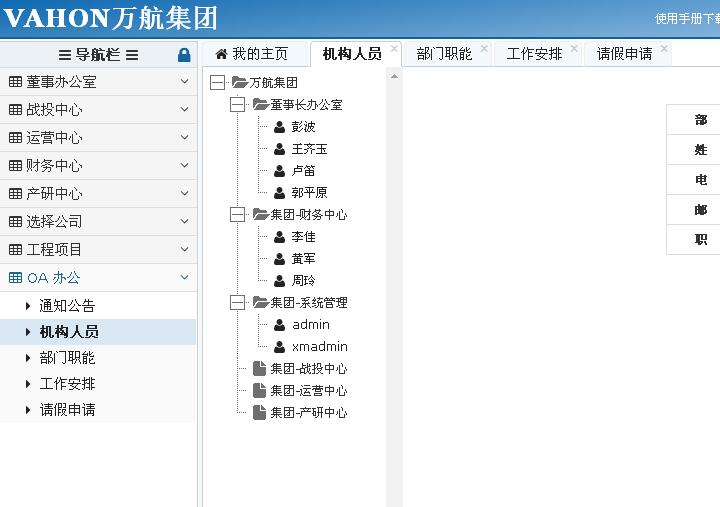720x507 pixels.
Task: Click the home icon on 我的主页 tab
Action: click(x=221, y=54)
